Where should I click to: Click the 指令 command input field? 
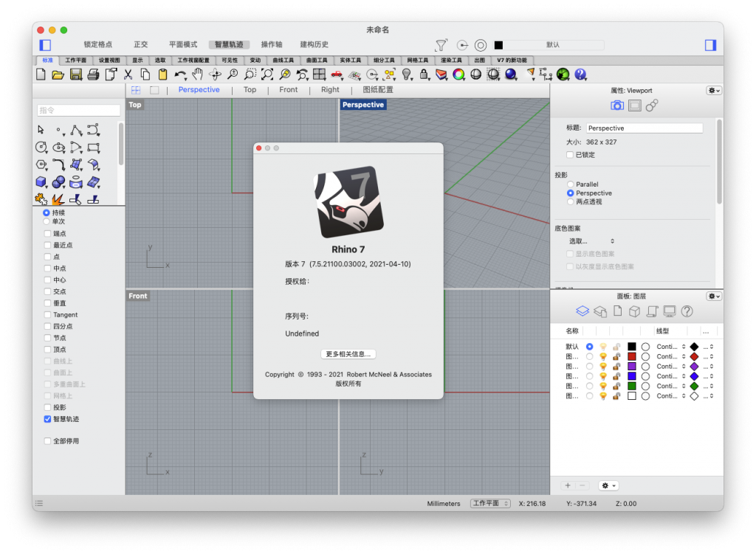click(78, 111)
